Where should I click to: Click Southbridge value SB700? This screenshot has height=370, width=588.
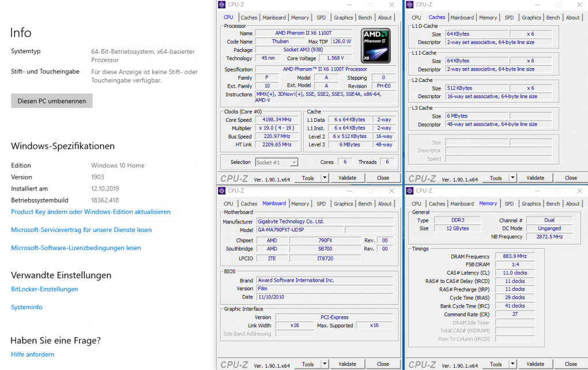click(x=325, y=249)
